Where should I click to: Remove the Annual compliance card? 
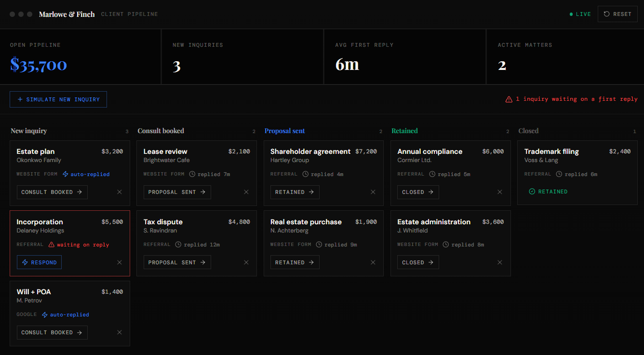coord(500,192)
